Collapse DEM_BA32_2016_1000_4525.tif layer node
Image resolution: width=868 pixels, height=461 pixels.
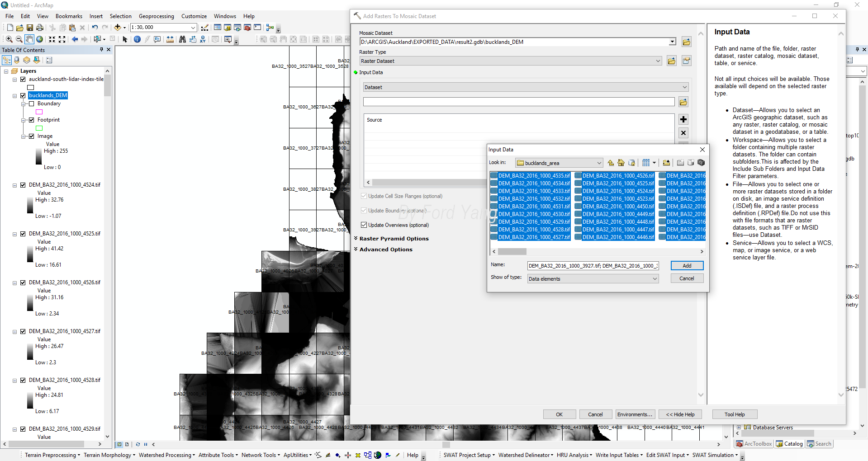click(x=14, y=234)
